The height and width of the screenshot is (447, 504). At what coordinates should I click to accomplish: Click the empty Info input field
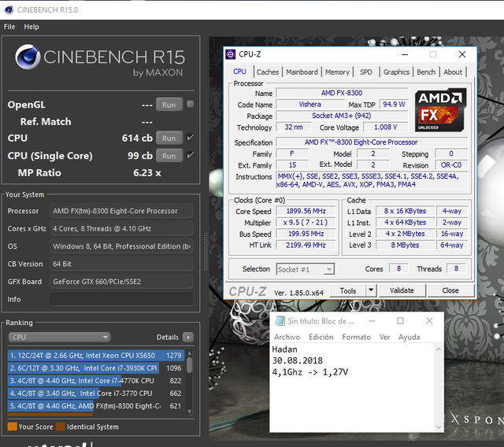tap(121, 299)
